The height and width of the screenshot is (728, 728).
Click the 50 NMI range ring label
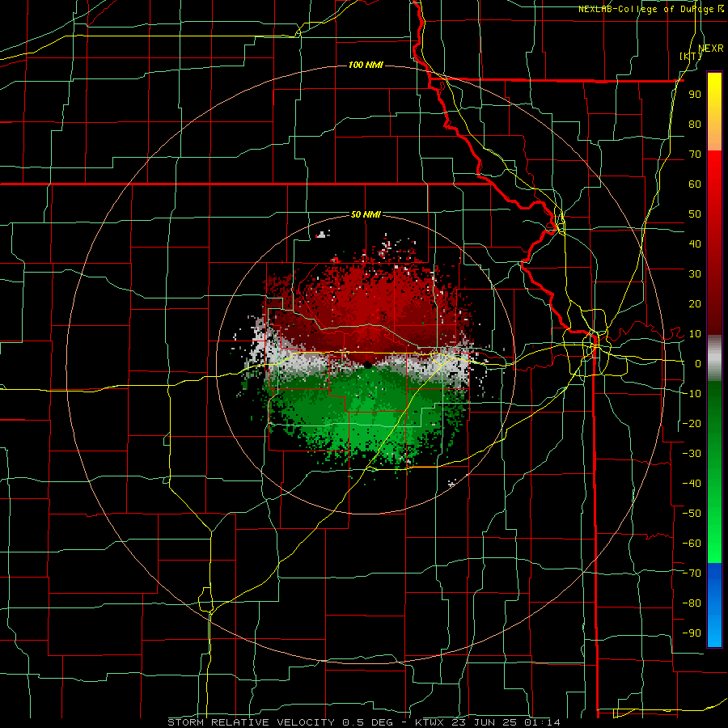tap(366, 214)
